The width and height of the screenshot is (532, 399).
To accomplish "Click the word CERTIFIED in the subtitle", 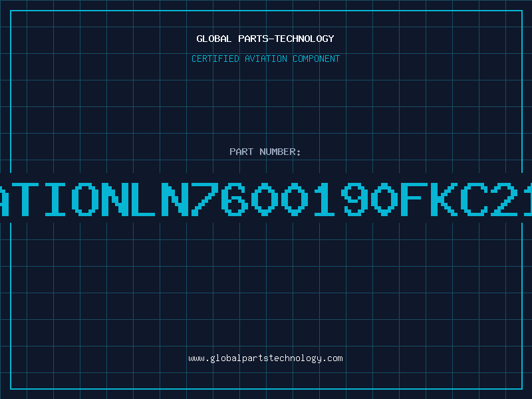I will (x=215, y=59).
